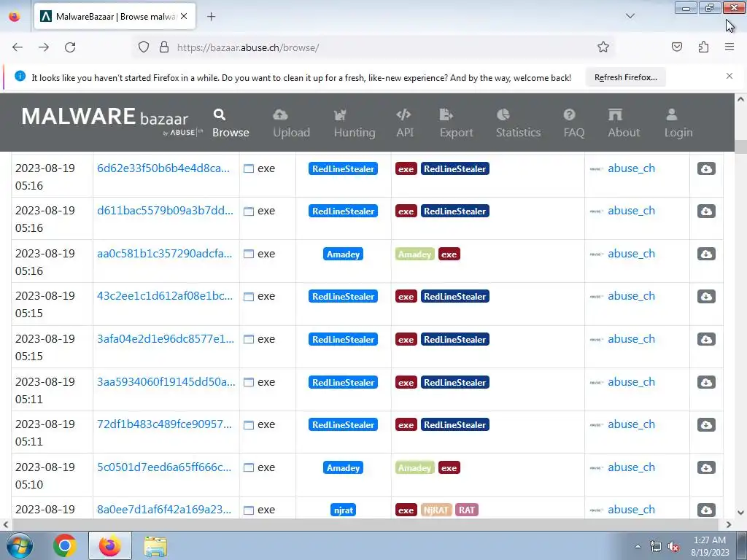Go to Login page

click(678, 123)
